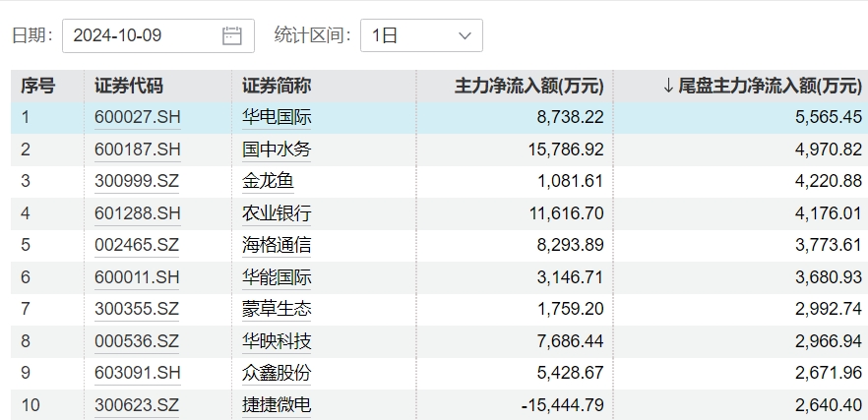Open stock code 300999.SZ link
The width and height of the screenshot is (868, 420).
tap(137, 181)
